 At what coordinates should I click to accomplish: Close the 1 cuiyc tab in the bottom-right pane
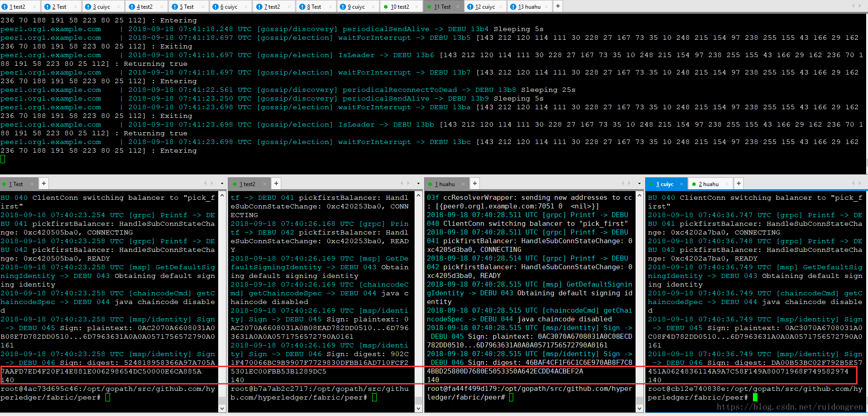(681, 184)
